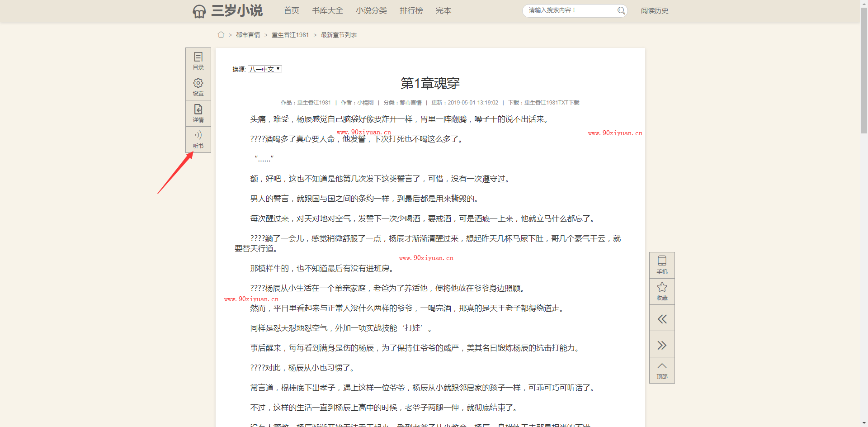The width and height of the screenshot is (868, 427).
Task: Open the 书库大全 menu item
Action: (x=327, y=10)
